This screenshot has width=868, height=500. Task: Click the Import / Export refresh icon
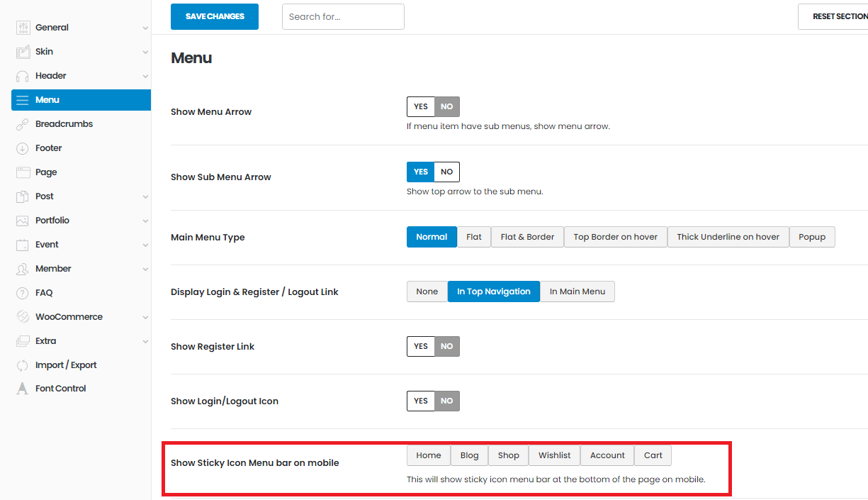pyautogui.click(x=23, y=365)
